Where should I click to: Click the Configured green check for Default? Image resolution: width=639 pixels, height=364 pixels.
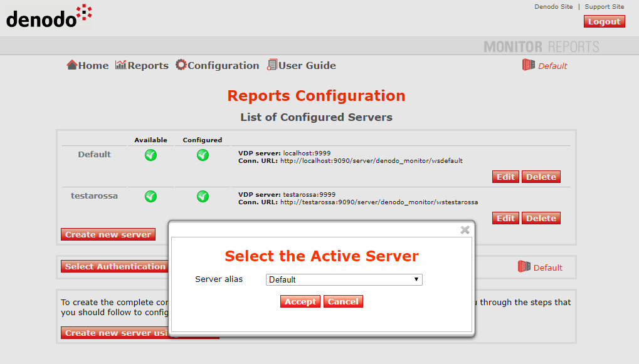203,155
